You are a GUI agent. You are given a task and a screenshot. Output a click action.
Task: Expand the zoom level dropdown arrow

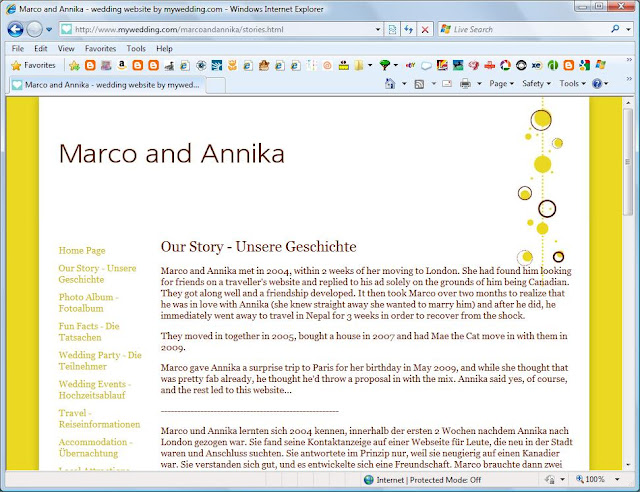tap(617, 479)
